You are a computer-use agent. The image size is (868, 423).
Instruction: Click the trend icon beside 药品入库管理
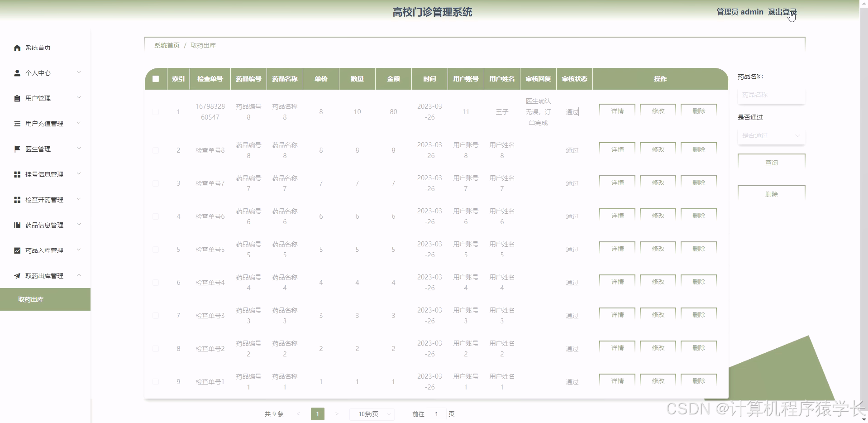17,250
